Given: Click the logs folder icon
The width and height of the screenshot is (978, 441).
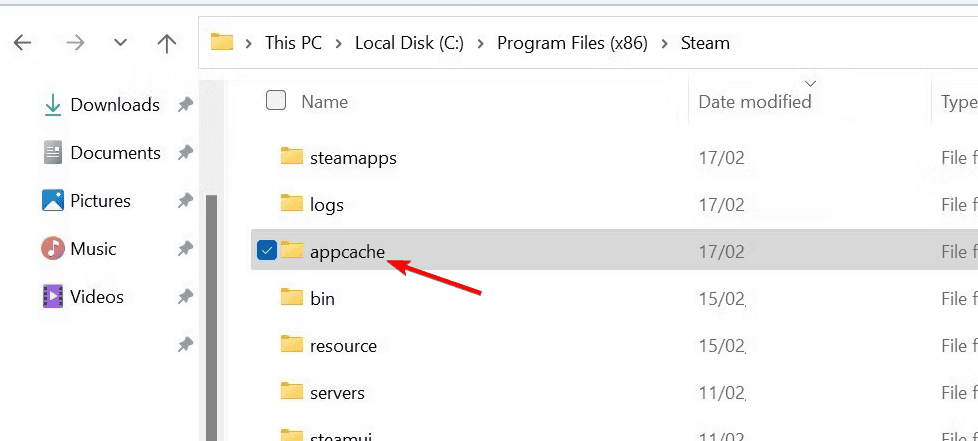Looking at the screenshot, I should [291, 203].
